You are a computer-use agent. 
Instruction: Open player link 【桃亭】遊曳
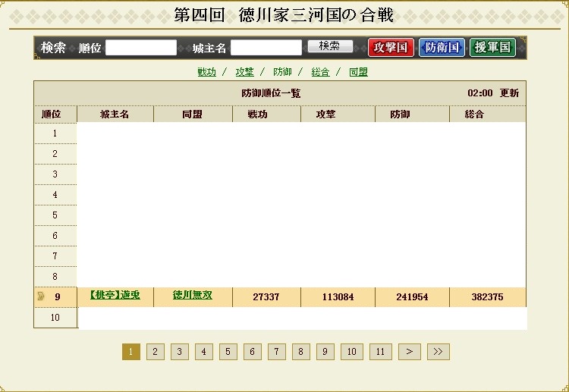115,295
